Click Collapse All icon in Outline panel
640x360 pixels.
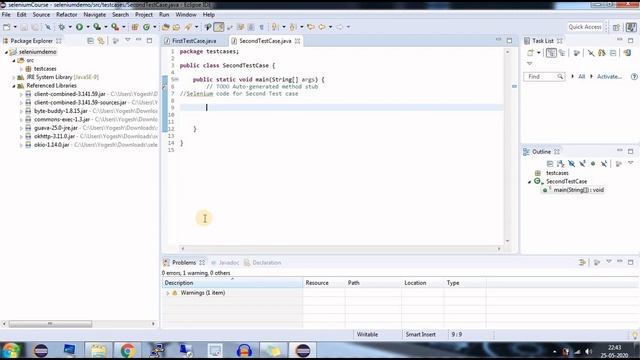(550, 164)
